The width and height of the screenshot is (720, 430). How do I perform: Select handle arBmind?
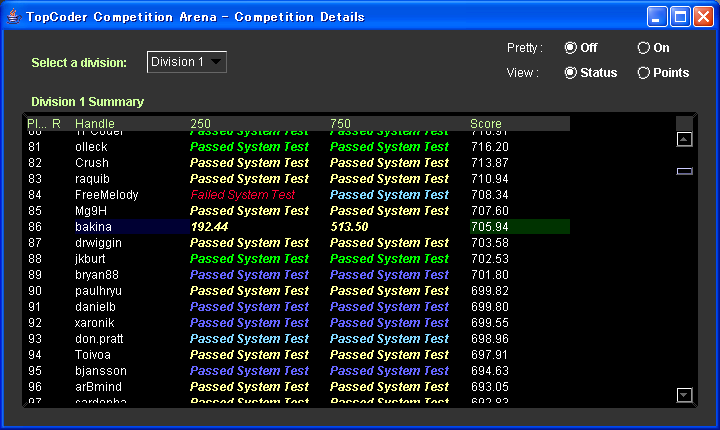click(98, 387)
